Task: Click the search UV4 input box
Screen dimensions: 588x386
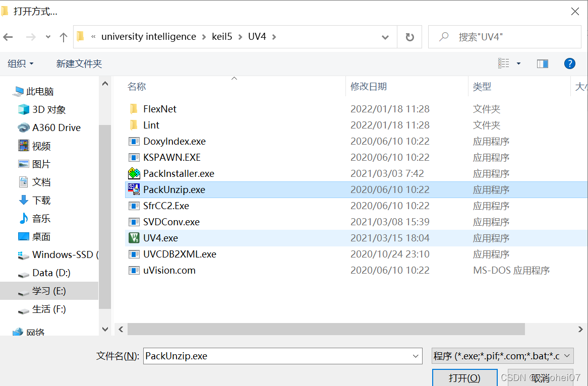Action: pos(505,37)
